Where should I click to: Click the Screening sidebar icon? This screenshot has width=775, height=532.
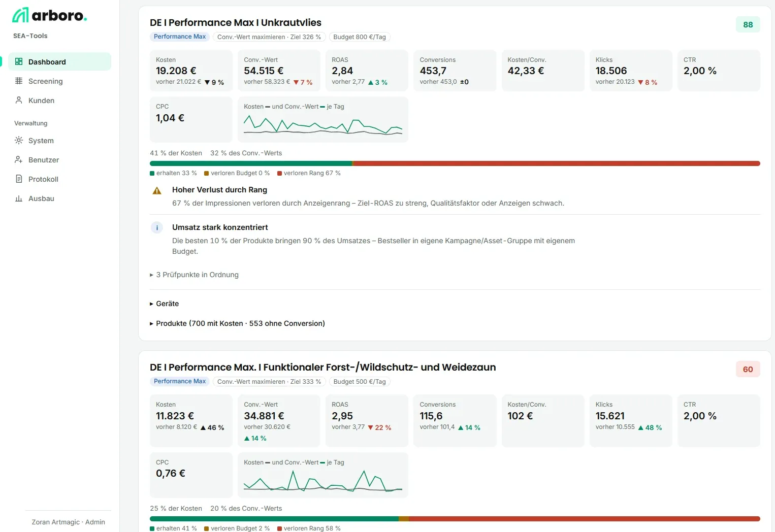pyautogui.click(x=19, y=81)
